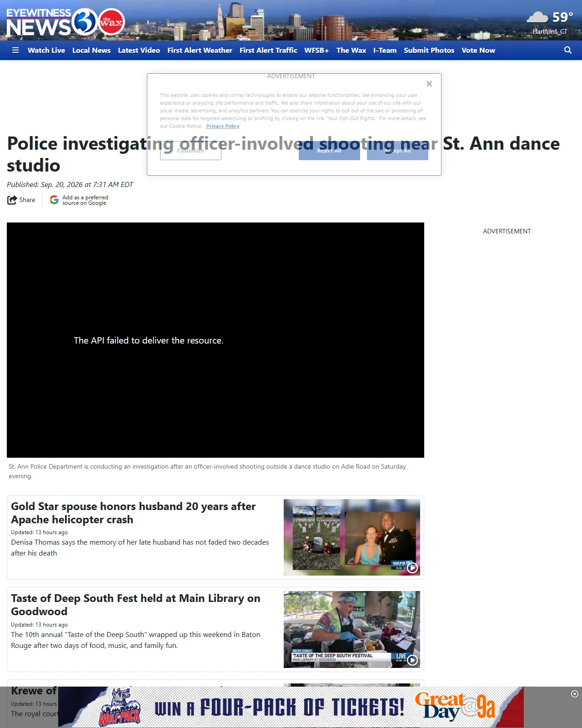The width and height of the screenshot is (582, 728).
Task: Close the cookie consent dialog
Action: tap(429, 84)
